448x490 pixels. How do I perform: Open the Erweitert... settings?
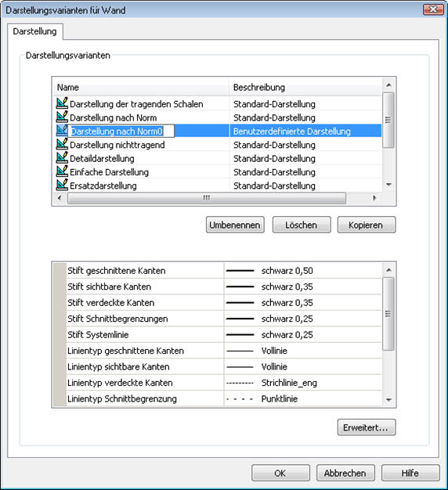pyautogui.click(x=367, y=427)
